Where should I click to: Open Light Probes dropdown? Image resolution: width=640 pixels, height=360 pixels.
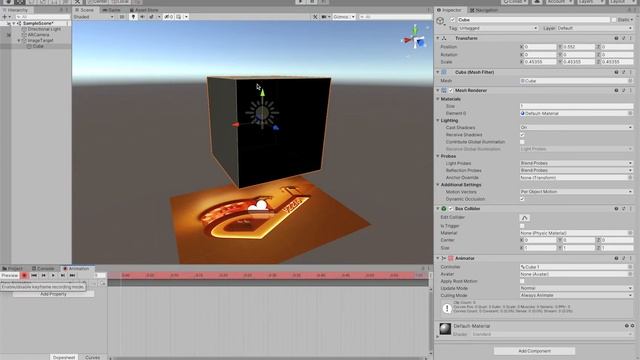pos(576,163)
